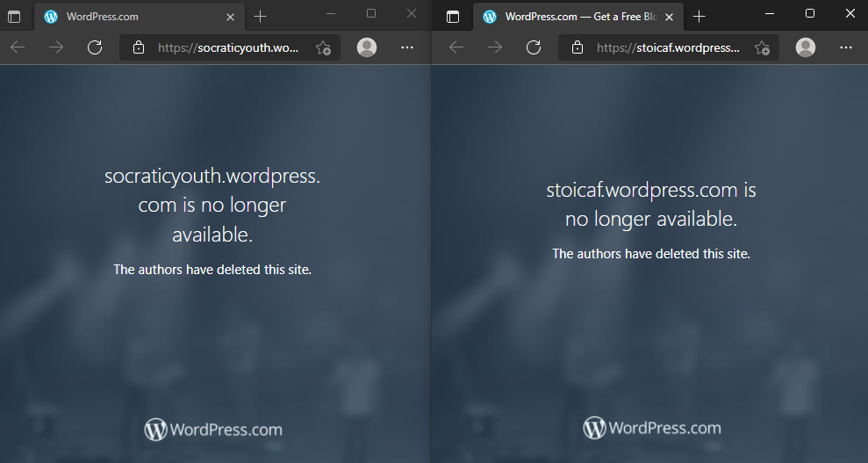This screenshot has width=868, height=463.
Task: Close the tab in right window
Action: coord(669,18)
